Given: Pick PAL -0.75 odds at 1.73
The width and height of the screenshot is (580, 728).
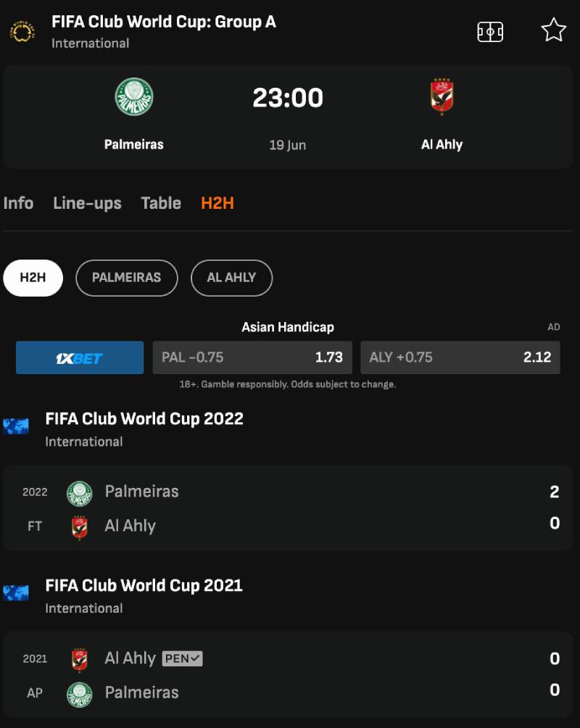Looking at the screenshot, I should click(x=252, y=357).
